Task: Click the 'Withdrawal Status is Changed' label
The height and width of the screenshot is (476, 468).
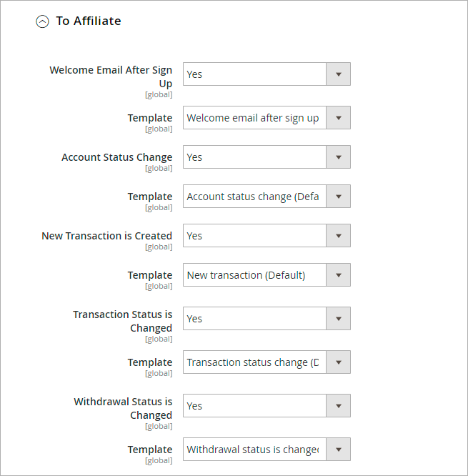Action: [123, 408]
